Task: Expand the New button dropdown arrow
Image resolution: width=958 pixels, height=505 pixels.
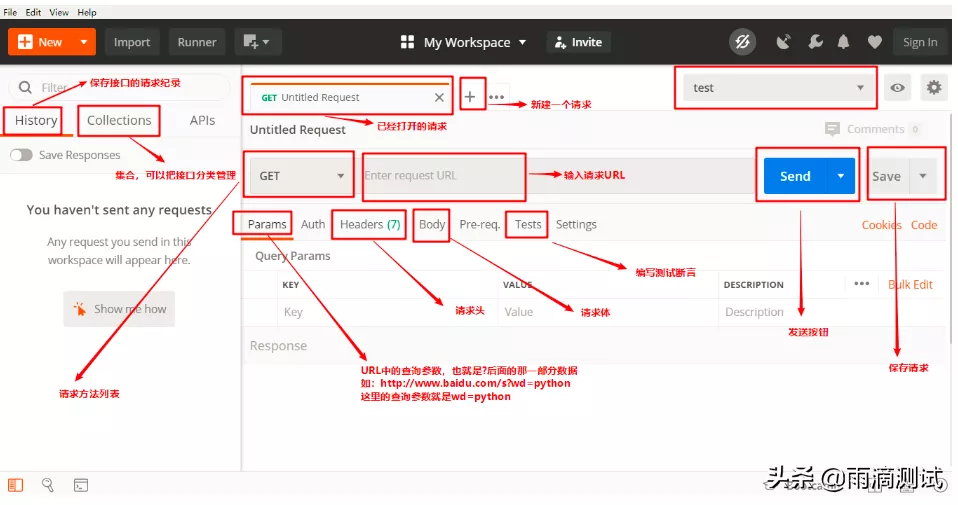Action: (84, 42)
